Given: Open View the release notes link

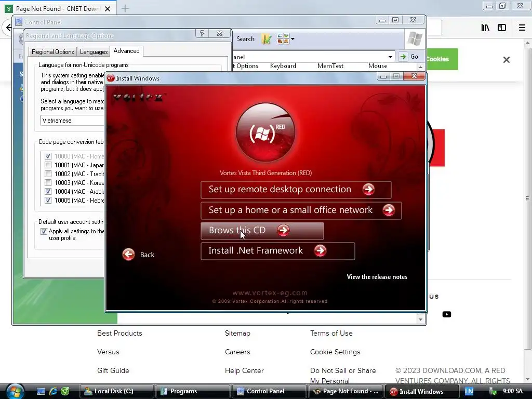Looking at the screenshot, I should point(377,277).
